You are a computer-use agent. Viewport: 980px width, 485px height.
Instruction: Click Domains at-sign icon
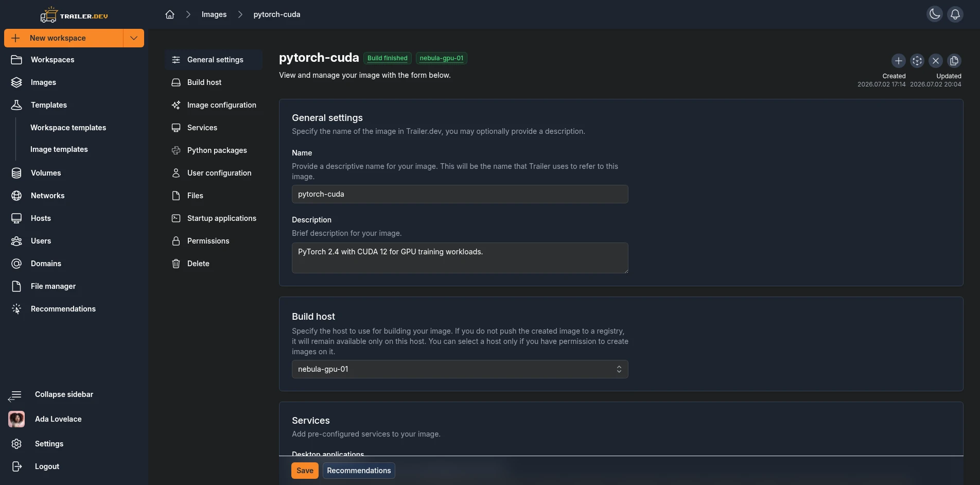(x=16, y=264)
